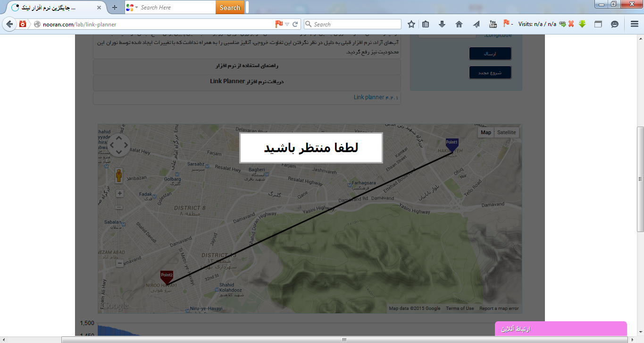Viewport: 644px width, 343px height.
Task: Open the map Terms of Use link
Action: pyautogui.click(x=460, y=309)
